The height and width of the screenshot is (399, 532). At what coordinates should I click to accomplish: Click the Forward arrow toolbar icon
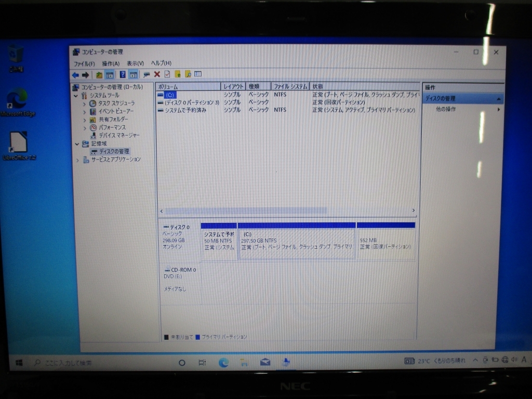click(85, 75)
